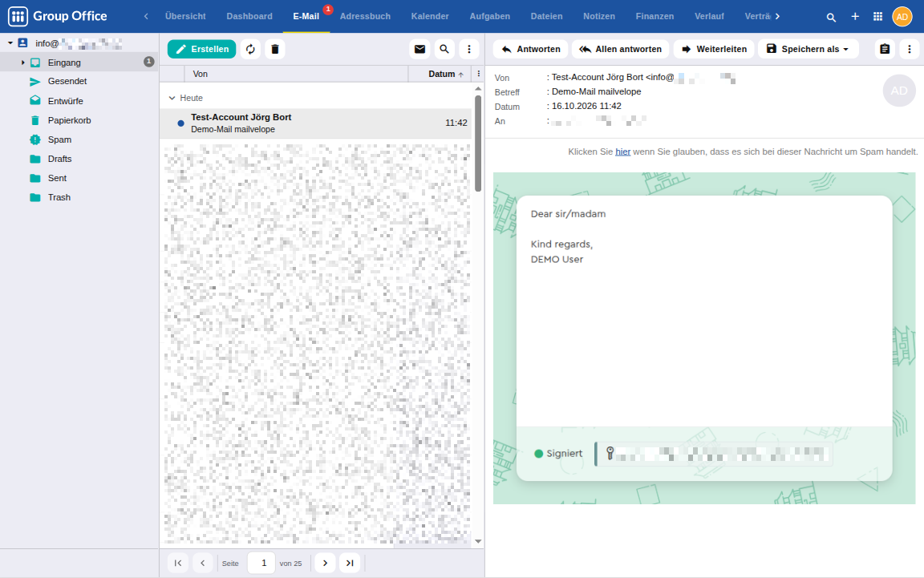Open column settings menu in list header
The width and height of the screenshot is (924, 578).
pyautogui.click(x=479, y=74)
